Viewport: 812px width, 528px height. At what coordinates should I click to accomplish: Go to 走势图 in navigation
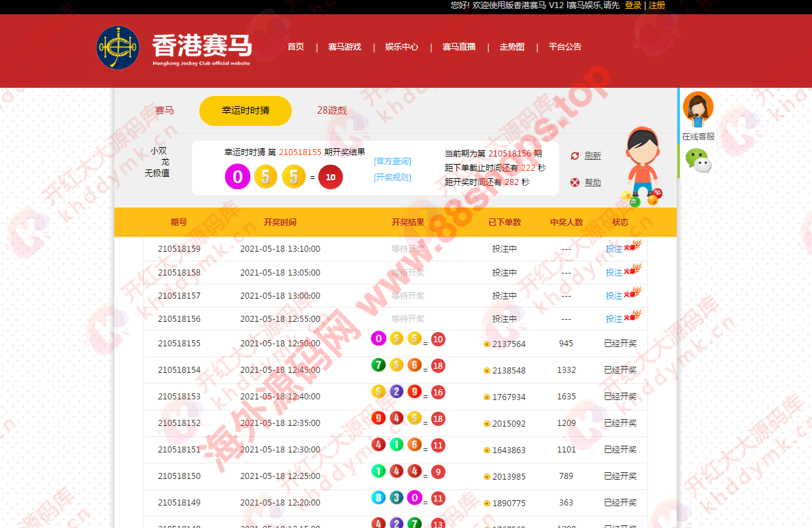coord(512,47)
